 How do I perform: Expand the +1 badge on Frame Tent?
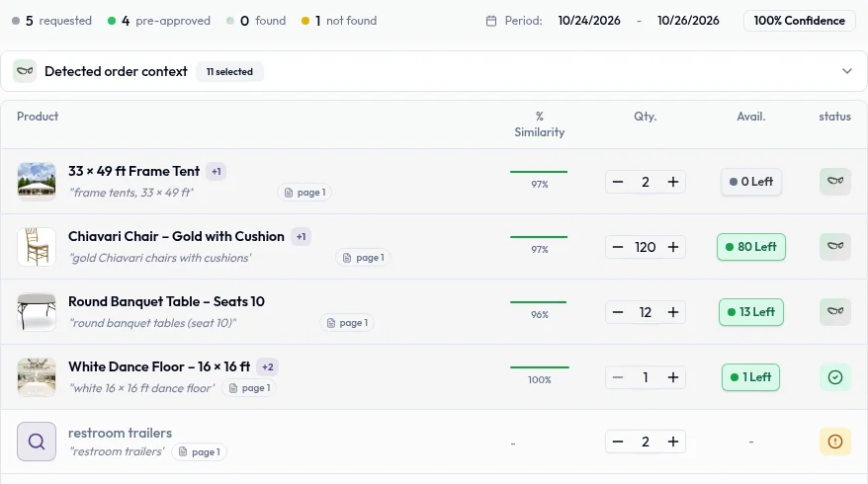[x=216, y=172]
